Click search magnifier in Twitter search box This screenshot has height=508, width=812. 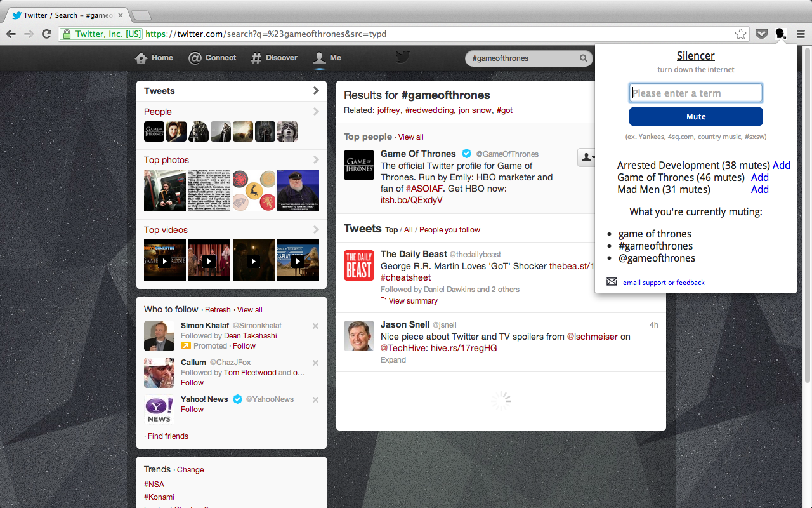(x=583, y=58)
